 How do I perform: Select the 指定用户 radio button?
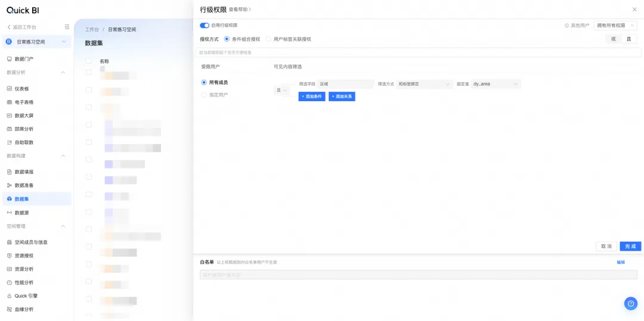(x=204, y=95)
